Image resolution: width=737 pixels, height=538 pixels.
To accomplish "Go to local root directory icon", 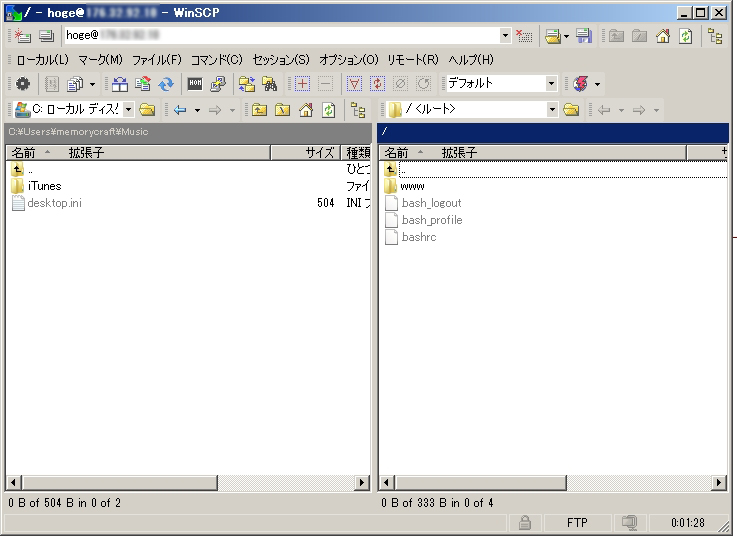I will (x=282, y=110).
